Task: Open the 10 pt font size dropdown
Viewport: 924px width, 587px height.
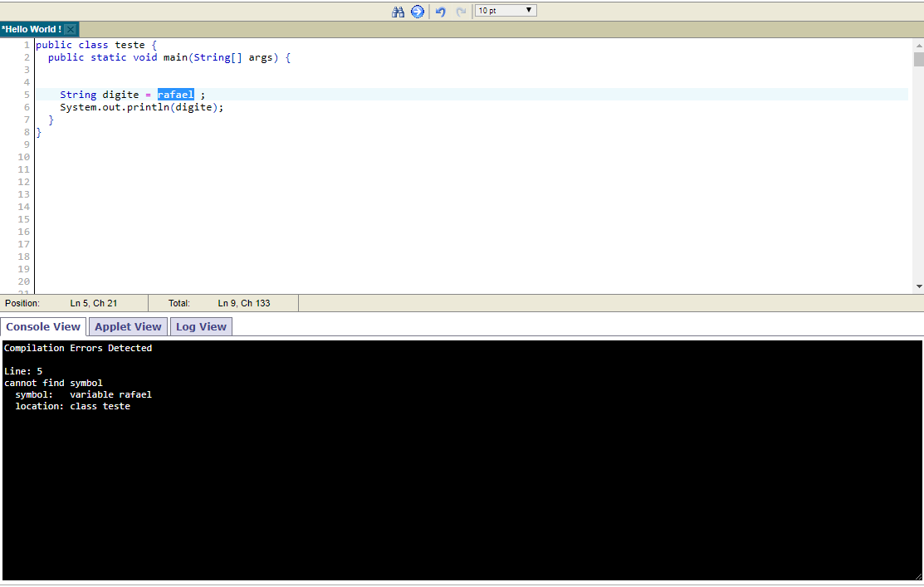Action: 506,11
